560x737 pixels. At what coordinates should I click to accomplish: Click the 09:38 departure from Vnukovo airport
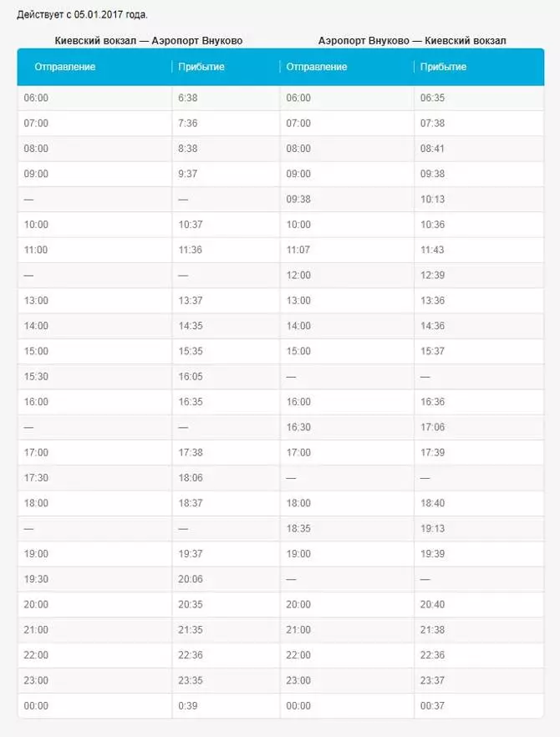click(298, 199)
